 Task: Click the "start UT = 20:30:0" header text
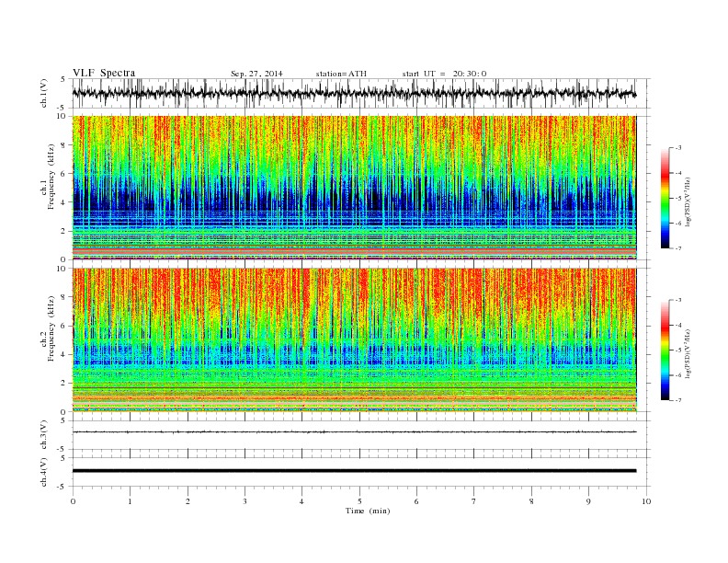pos(444,74)
